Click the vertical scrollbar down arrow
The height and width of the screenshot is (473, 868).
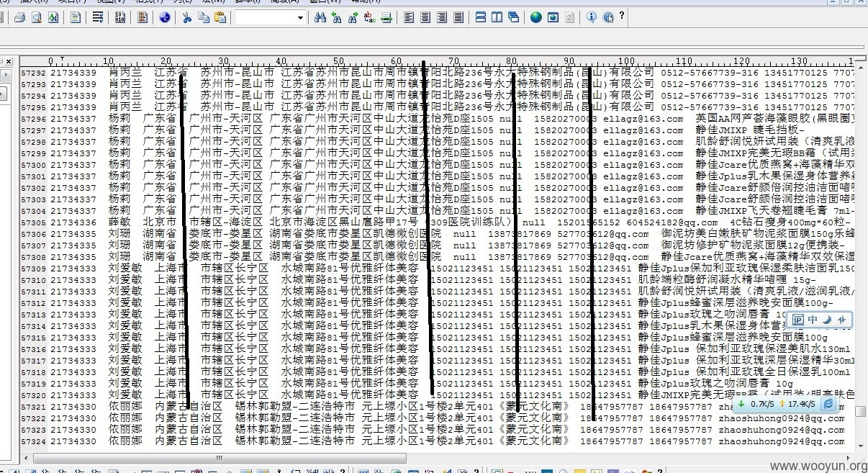click(861, 446)
